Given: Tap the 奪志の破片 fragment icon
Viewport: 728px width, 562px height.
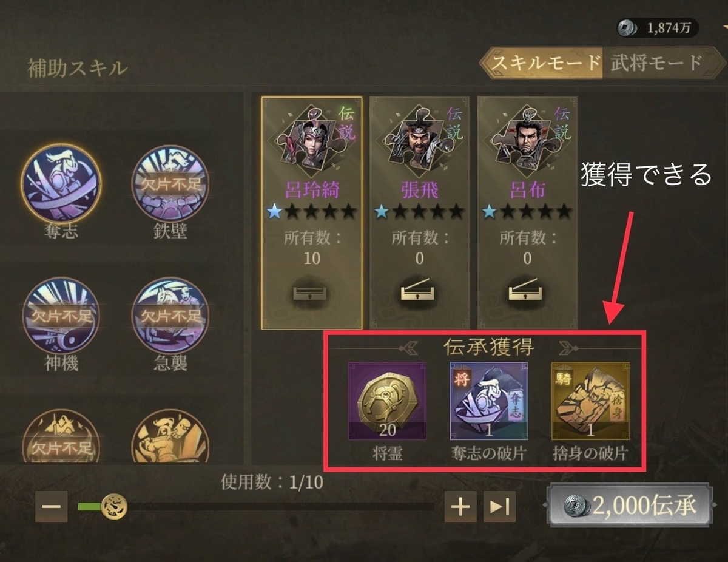Looking at the screenshot, I should 489,401.
